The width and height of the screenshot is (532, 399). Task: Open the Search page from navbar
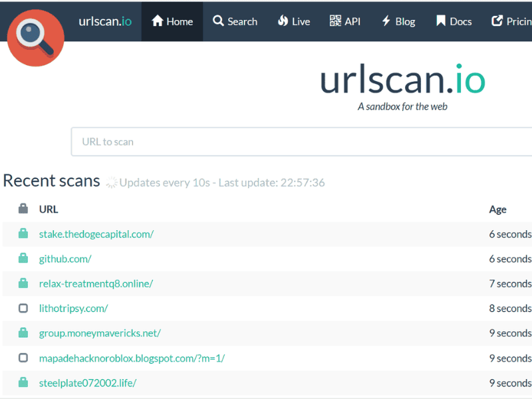click(235, 21)
